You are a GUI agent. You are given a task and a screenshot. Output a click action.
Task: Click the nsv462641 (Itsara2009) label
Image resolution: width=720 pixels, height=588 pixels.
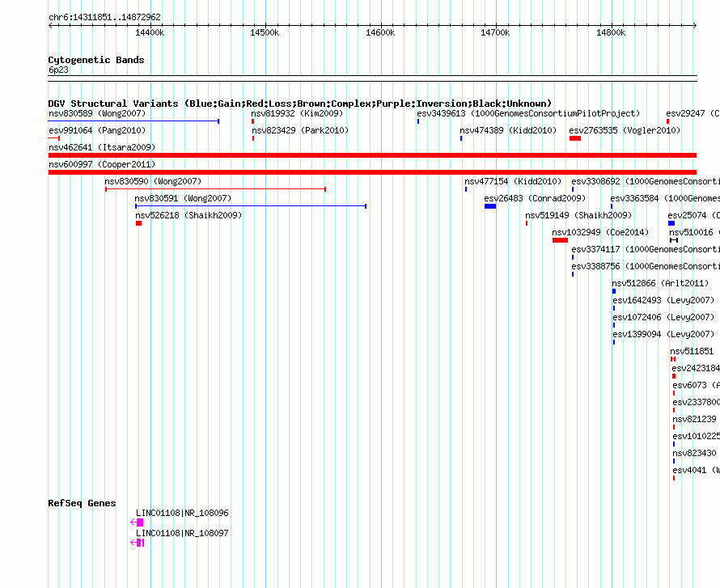[102, 147]
